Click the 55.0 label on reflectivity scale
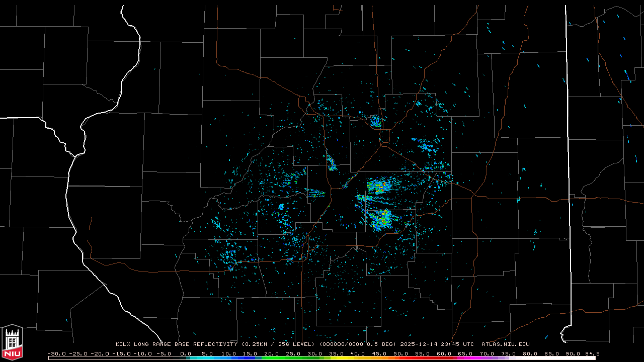This screenshot has height=362, width=644. tap(422, 353)
